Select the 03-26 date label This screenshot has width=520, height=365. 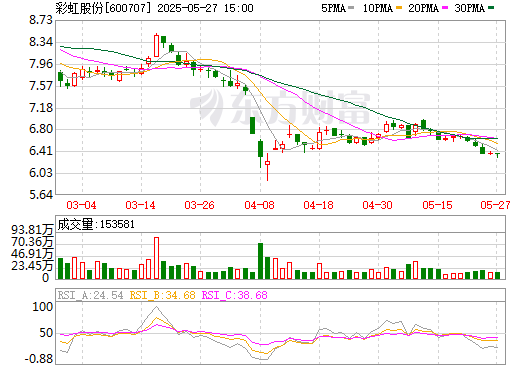coord(199,205)
